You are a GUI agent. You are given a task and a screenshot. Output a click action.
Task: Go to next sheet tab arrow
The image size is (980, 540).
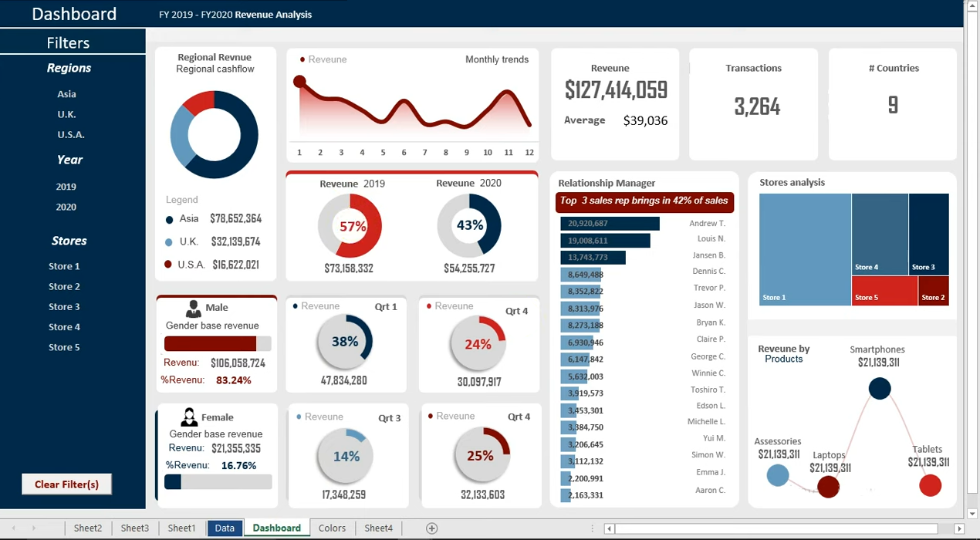(33, 528)
